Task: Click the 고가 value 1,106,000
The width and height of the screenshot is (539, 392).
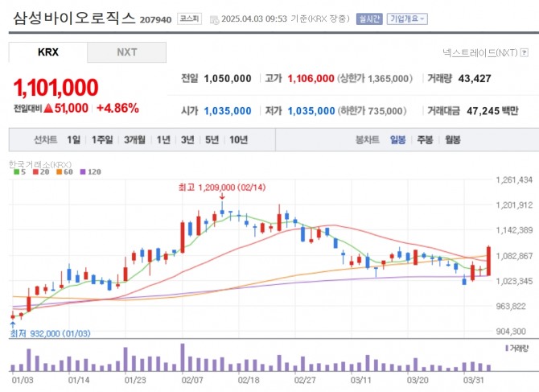Action: coord(311,79)
